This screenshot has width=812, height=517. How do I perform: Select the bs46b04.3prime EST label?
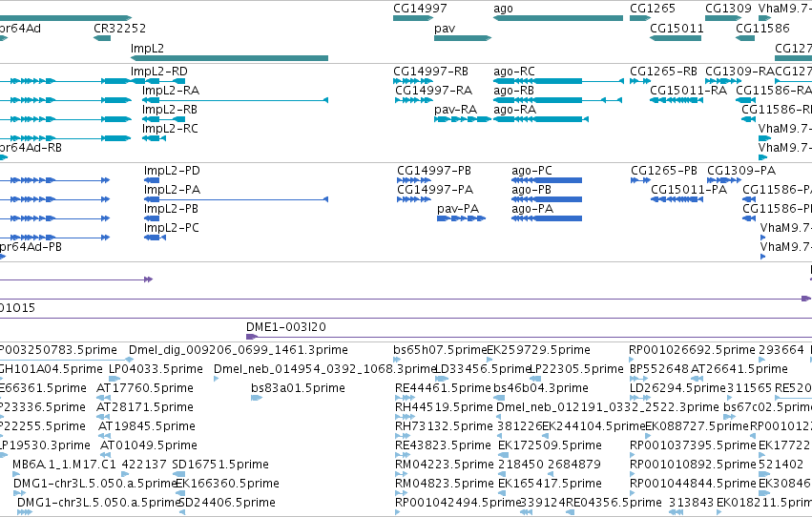coord(541,388)
